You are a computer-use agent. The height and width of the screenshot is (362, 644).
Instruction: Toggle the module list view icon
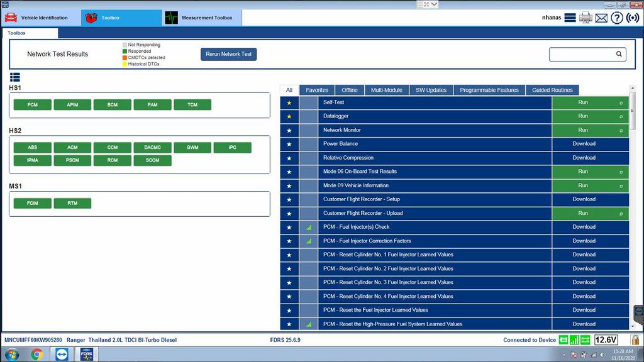[x=15, y=77]
